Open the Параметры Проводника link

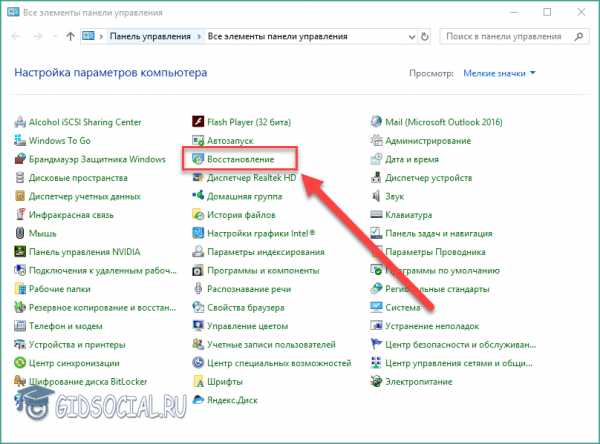(435, 252)
